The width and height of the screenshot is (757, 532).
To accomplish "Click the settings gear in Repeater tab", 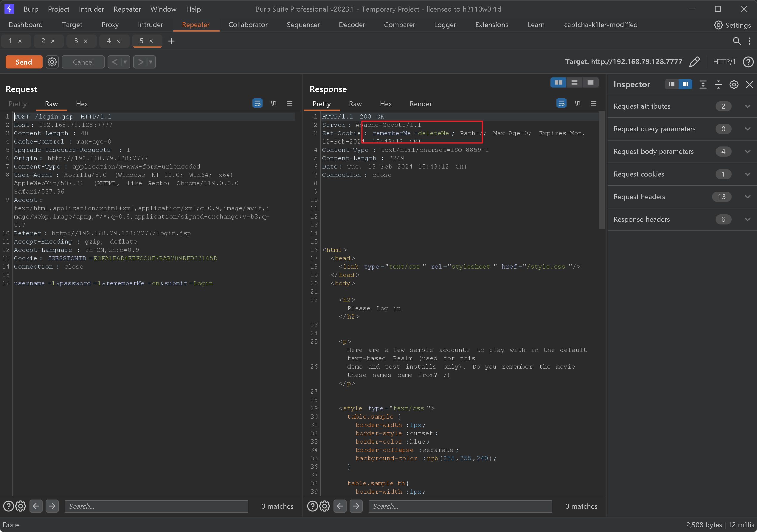I will (x=52, y=62).
